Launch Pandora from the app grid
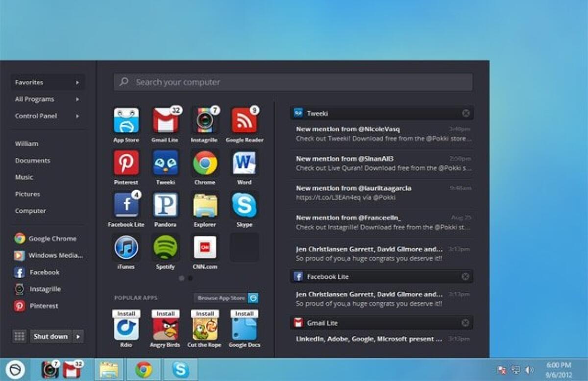 [165, 205]
